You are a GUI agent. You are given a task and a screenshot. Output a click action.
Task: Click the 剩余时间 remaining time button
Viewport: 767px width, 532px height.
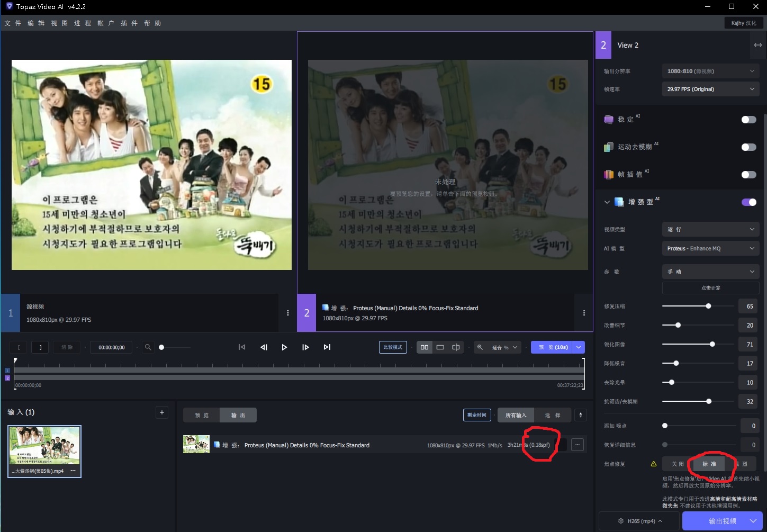[x=477, y=415]
